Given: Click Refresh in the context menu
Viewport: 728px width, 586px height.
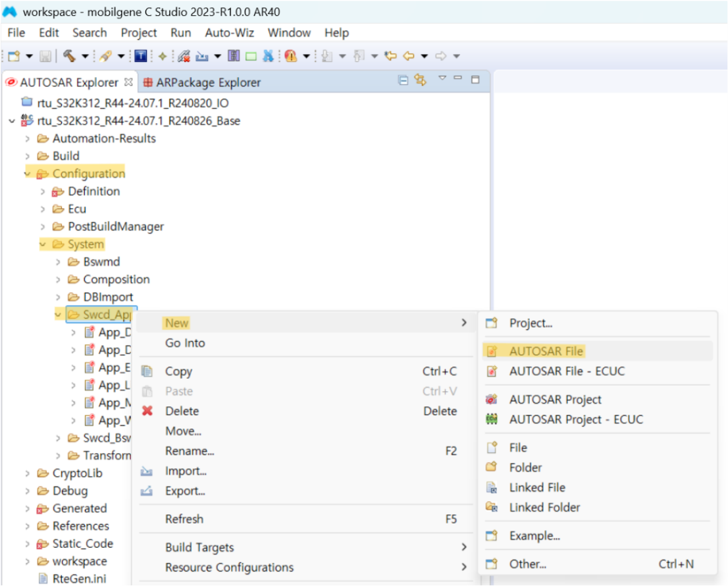Looking at the screenshot, I should pos(184,519).
